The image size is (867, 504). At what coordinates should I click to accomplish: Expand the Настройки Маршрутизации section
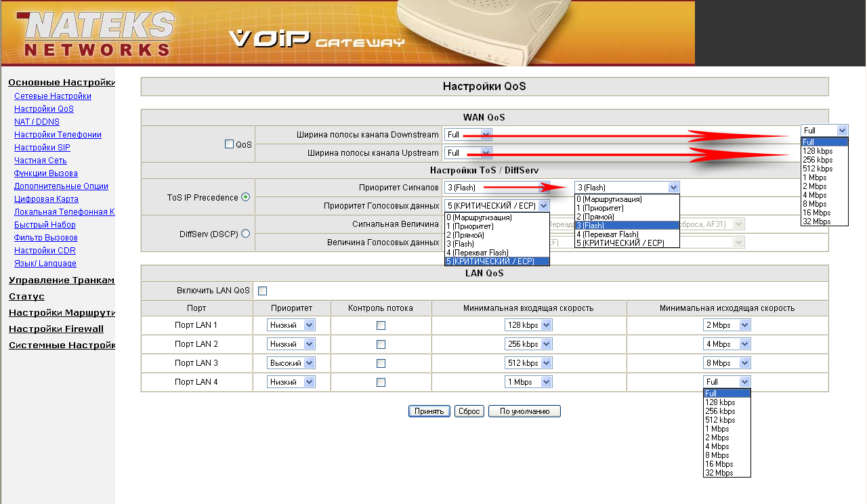[62, 313]
